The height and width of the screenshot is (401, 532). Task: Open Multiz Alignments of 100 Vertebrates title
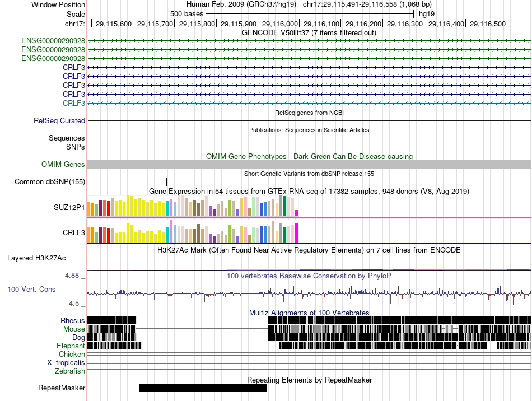309,313
